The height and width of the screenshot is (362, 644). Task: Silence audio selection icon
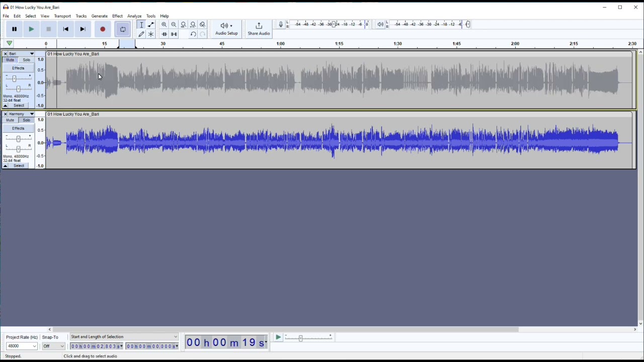tap(174, 34)
